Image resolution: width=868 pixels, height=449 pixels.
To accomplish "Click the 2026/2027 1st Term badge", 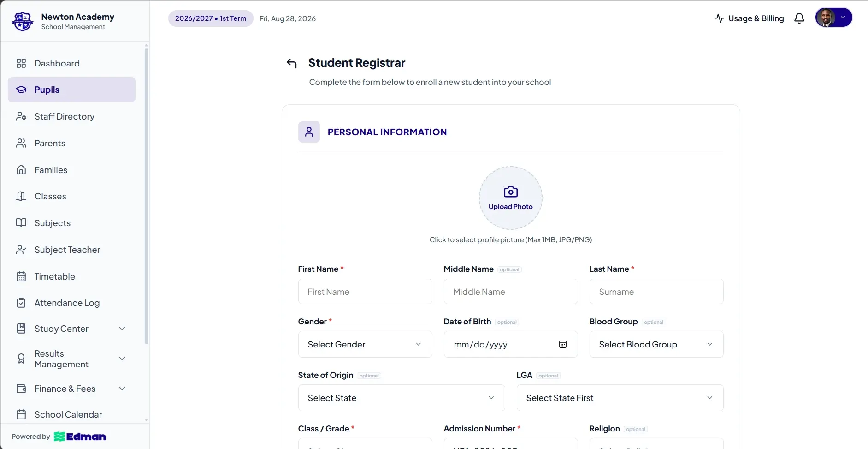I will [211, 18].
